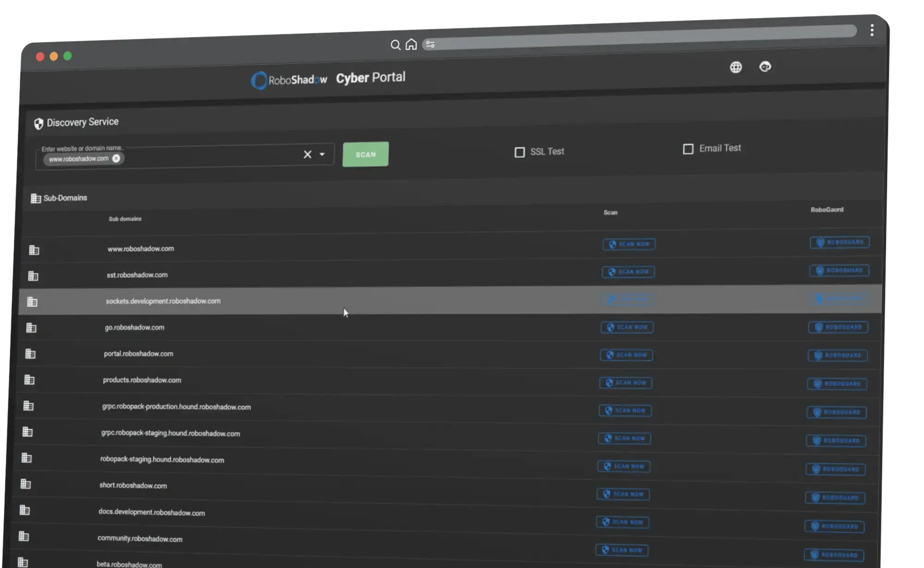This screenshot has height=568, width=924.
Task: Click the RoboShadow Cyber Portal logo
Action: point(329,79)
